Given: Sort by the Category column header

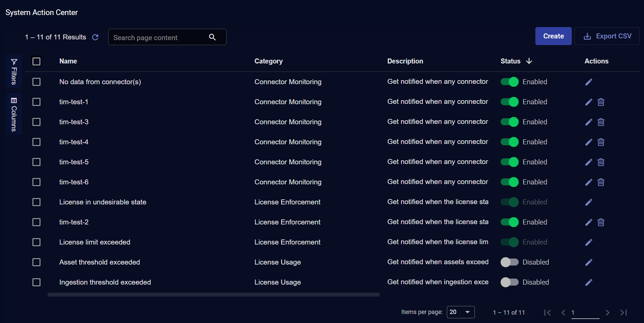Looking at the screenshot, I should 268,61.
